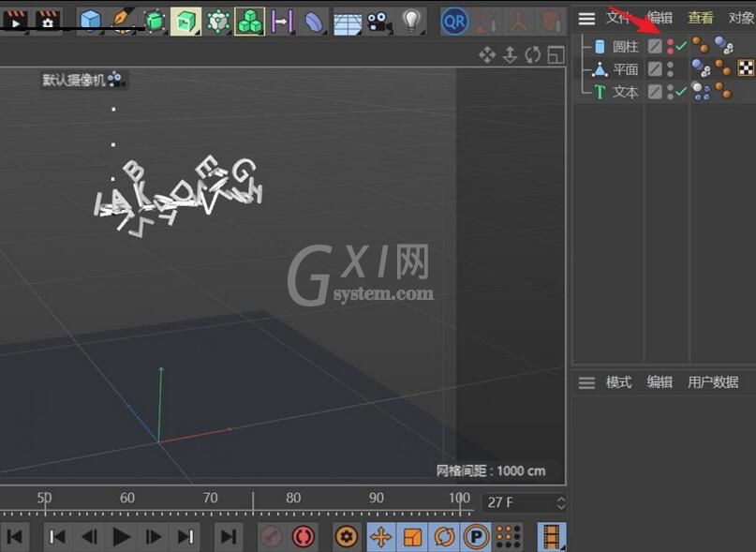Click the layer square for 平面
This screenshot has width=756, height=552.
655,68
